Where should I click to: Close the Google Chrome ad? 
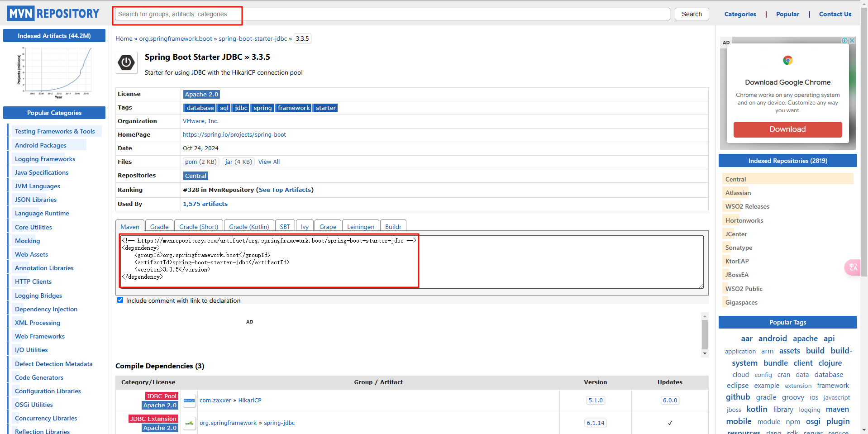pos(852,41)
